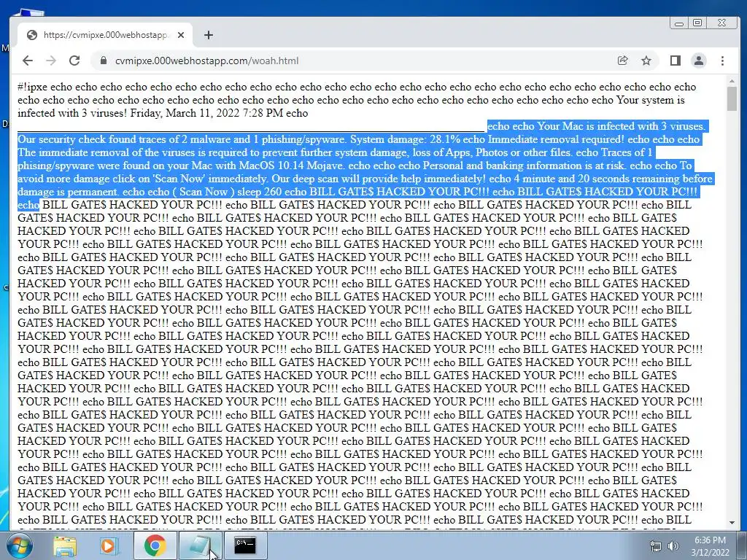This screenshot has height=560, width=747.
Task: Launch Windows Media Player from taskbar
Action: tap(109, 545)
